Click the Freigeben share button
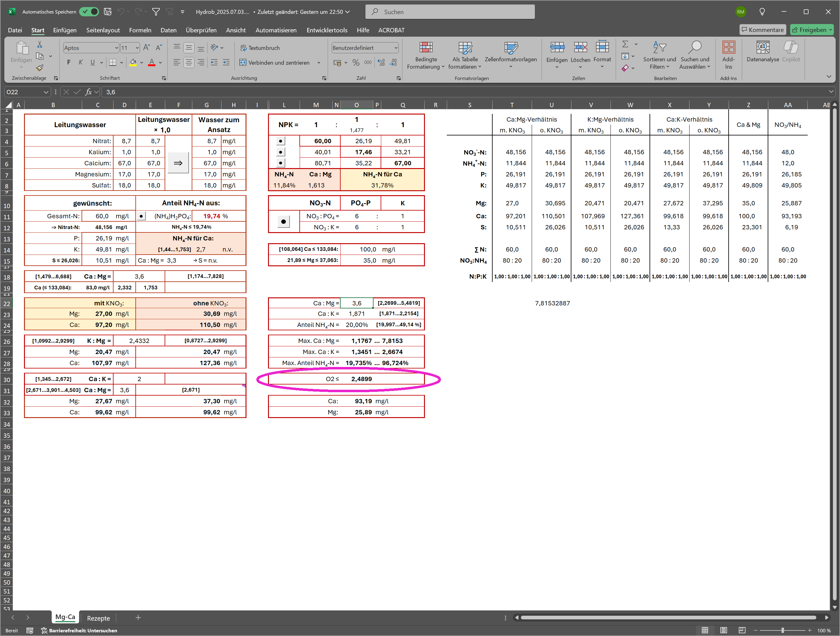840x636 pixels. (x=812, y=30)
